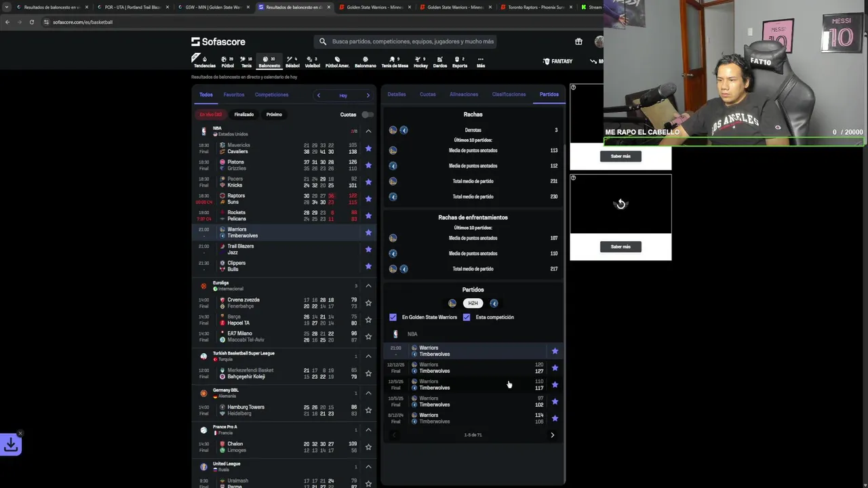Open the Tenis sport category
The width and height of the screenshot is (868, 488).
246,62
